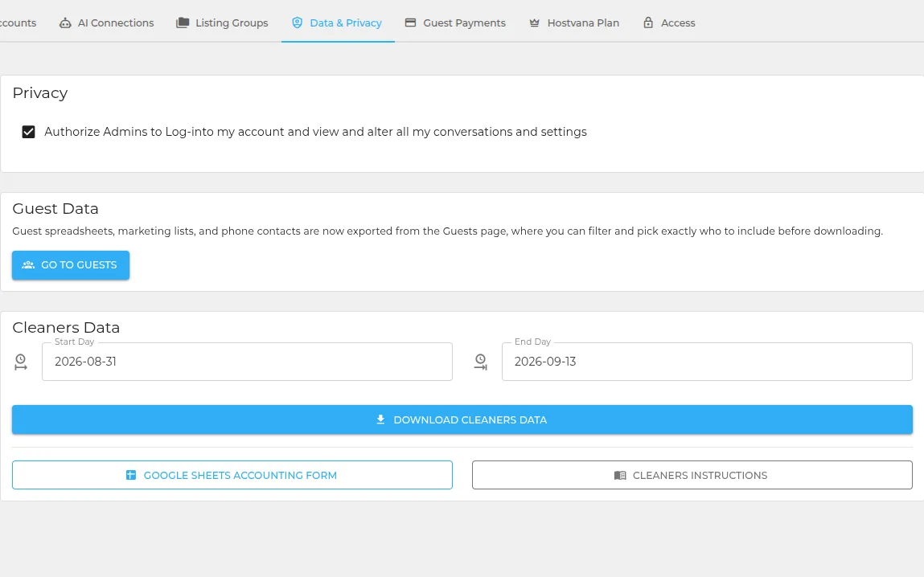
Task: Click the robot icon beside AI Connections
Action: tap(65, 23)
